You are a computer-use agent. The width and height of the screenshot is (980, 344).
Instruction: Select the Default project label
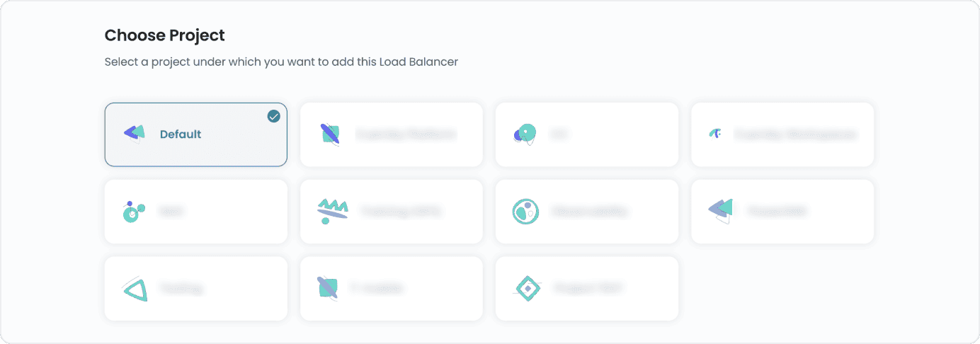[x=181, y=134]
